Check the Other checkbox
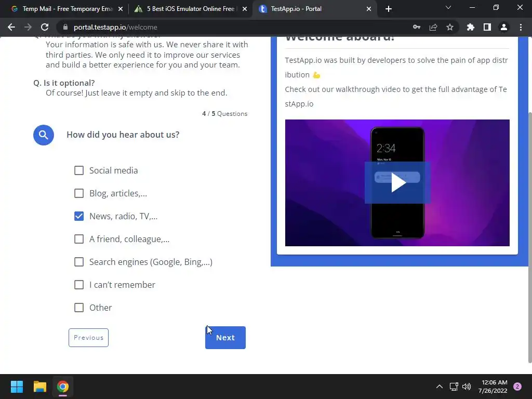The height and width of the screenshot is (399, 532). coord(79,308)
